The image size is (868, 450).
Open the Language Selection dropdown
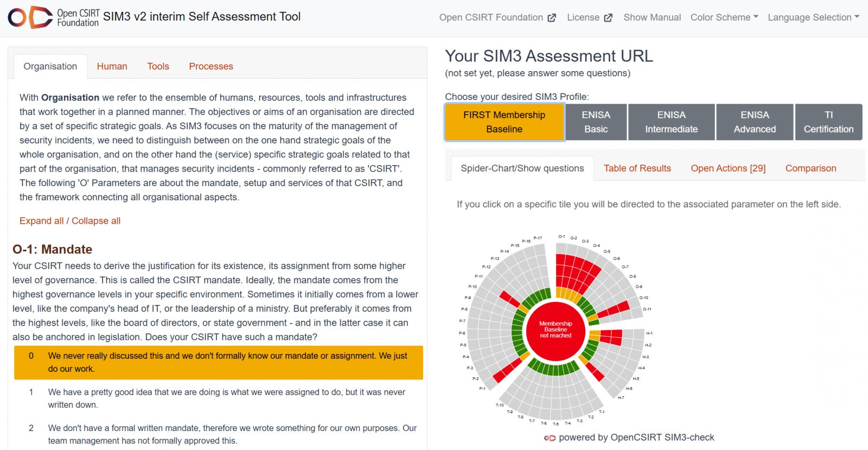click(813, 17)
